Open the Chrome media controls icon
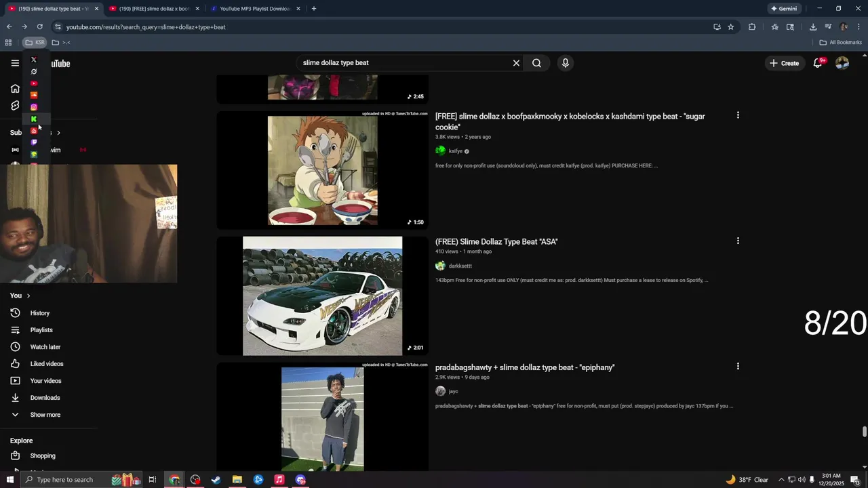This screenshot has height=488, width=868. [x=828, y=27]
